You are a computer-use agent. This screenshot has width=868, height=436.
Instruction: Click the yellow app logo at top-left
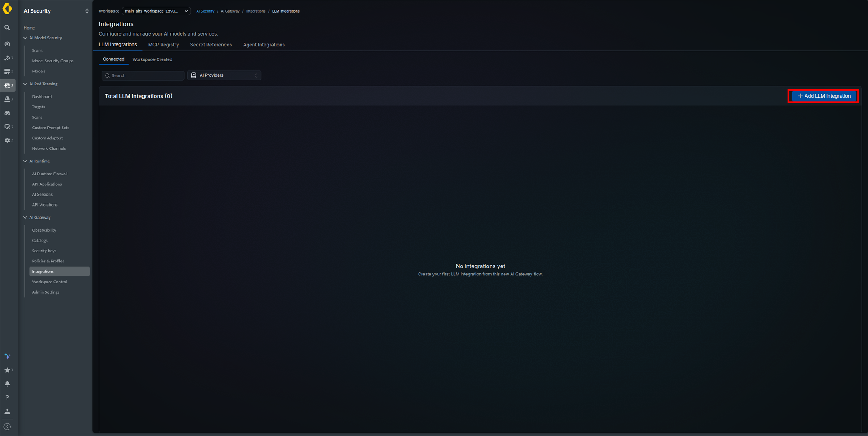coord(7,9)
